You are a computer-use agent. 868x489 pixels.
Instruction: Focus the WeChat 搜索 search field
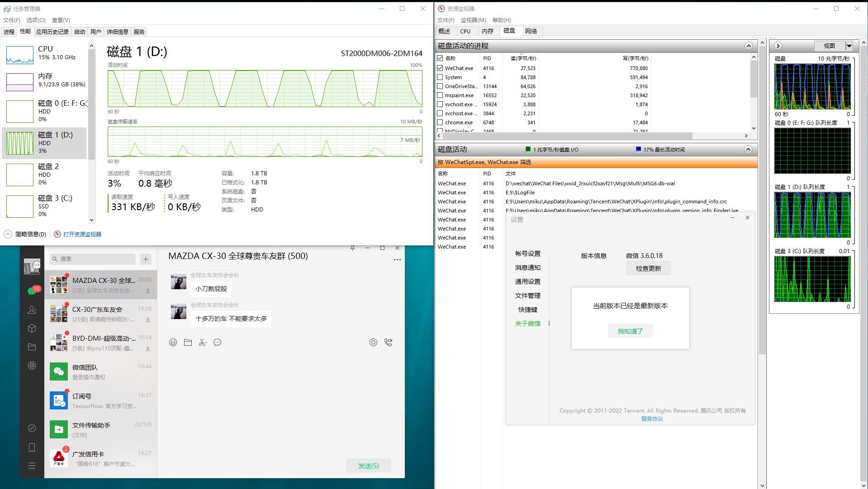[x=93, y=259]
